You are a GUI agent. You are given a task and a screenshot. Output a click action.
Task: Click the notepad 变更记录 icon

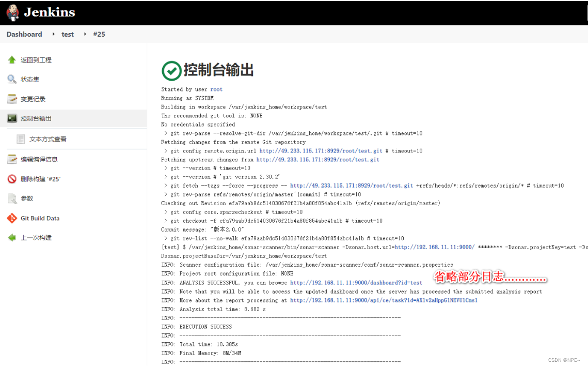(12, 99)
